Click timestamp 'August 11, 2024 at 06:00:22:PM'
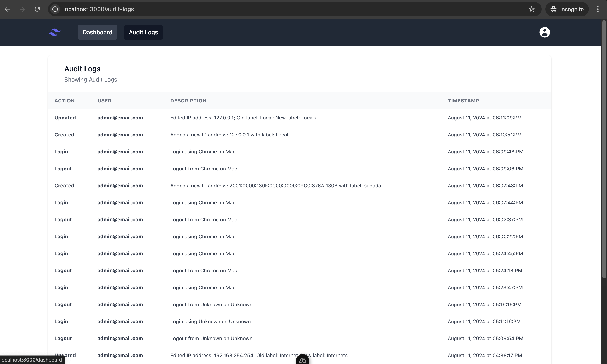This screenshot has width=607, height=364. [x=485, y=236]
